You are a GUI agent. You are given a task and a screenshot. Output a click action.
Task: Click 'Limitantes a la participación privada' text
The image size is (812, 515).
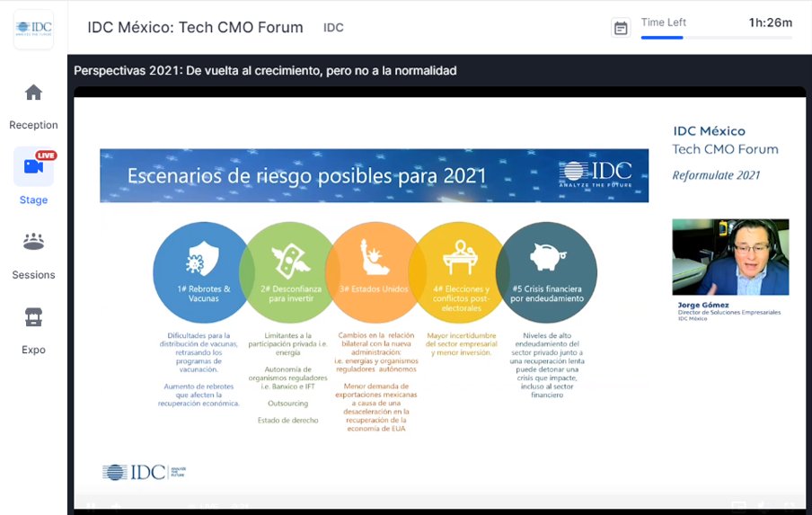pos(288,344)
